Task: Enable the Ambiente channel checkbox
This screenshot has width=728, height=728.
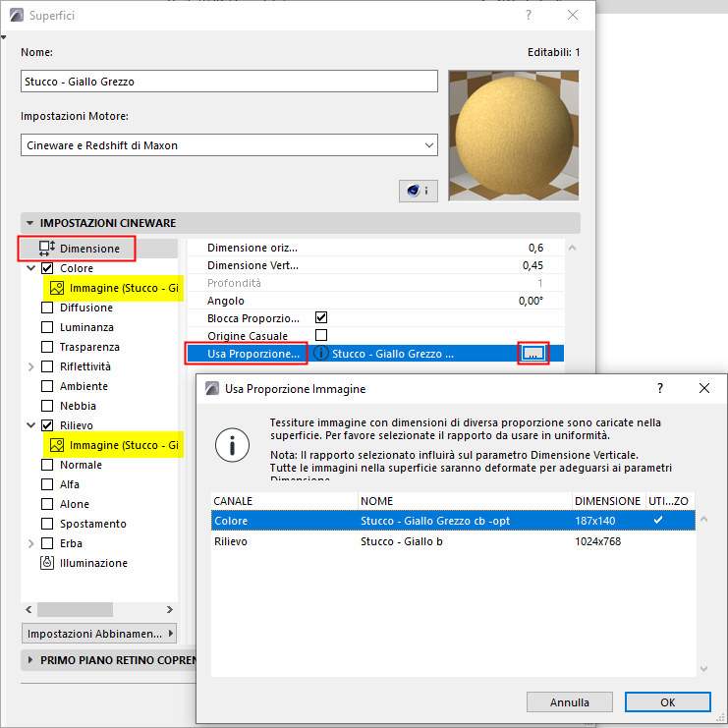Action: (x=47, y=386)
